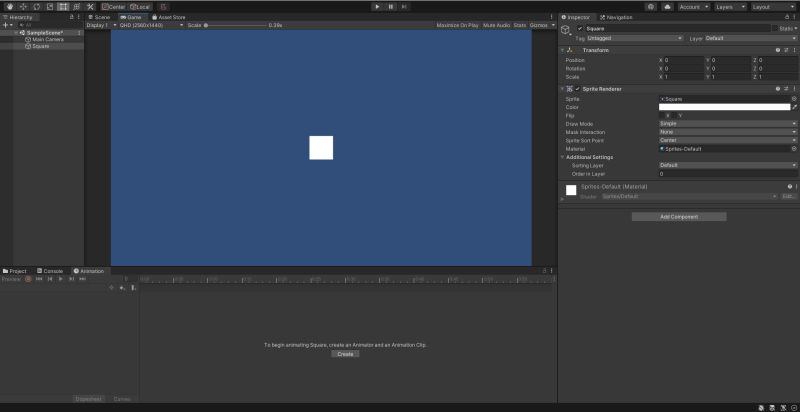Select the Rotate tool
The image size is (800, 412).
36,7
